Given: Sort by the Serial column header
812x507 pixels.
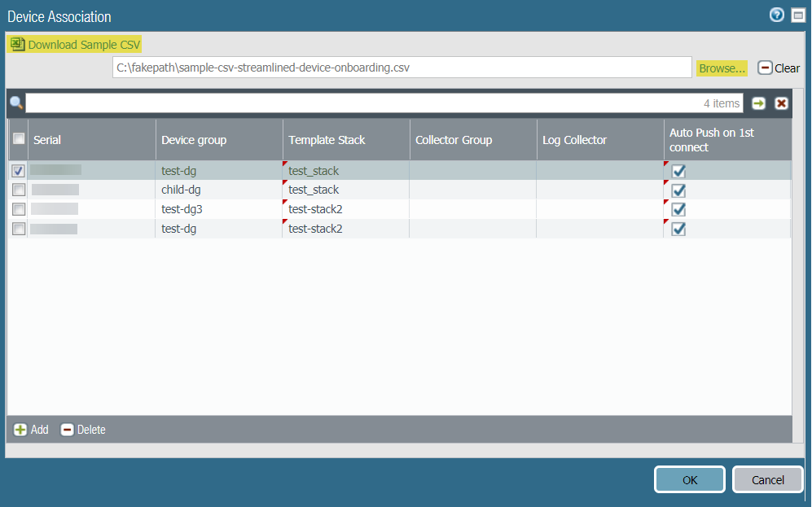Looking at the screenshot, I should click(x=92, y=140).
